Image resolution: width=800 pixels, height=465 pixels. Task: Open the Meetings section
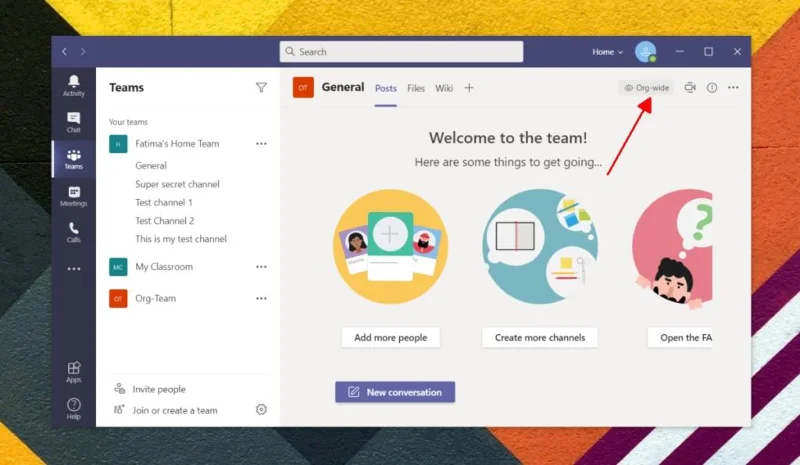[x=73, y=196]
